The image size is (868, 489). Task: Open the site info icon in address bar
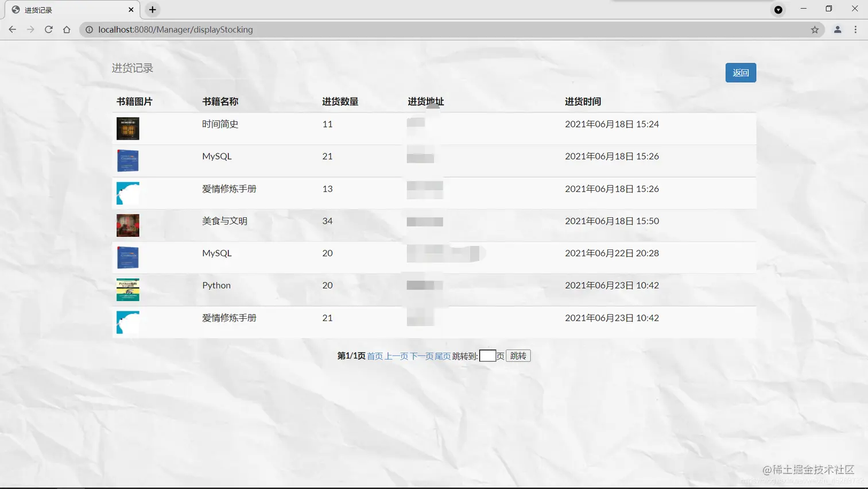(88, 29)
